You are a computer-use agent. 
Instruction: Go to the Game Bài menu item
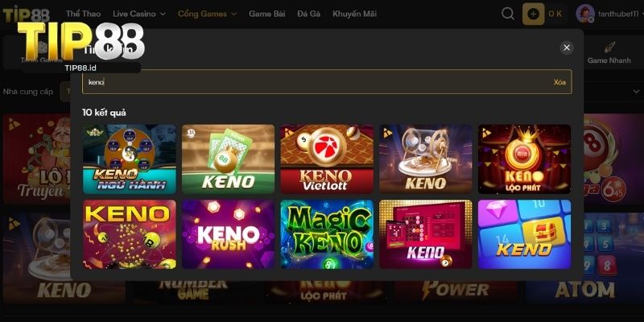click(267, 14)
